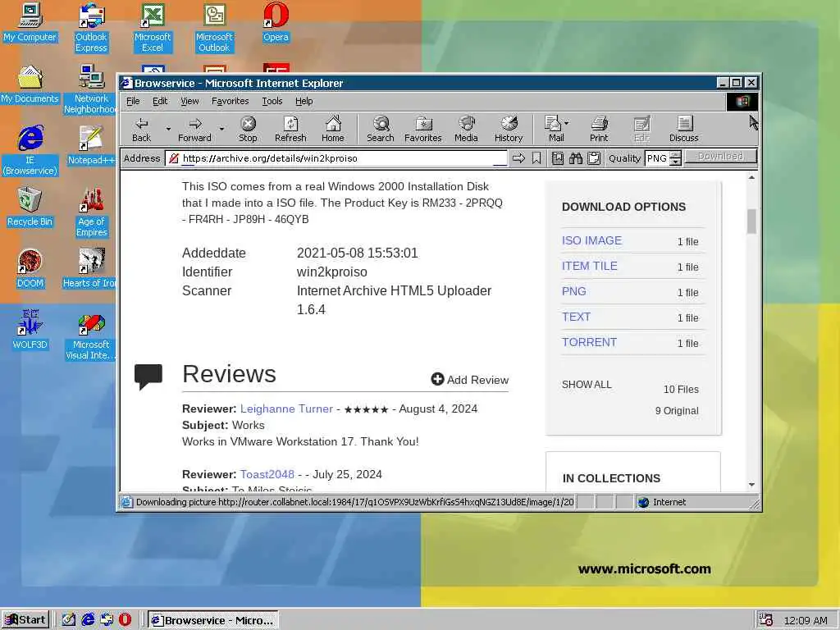Click the PNG download link

pos(573,291)
